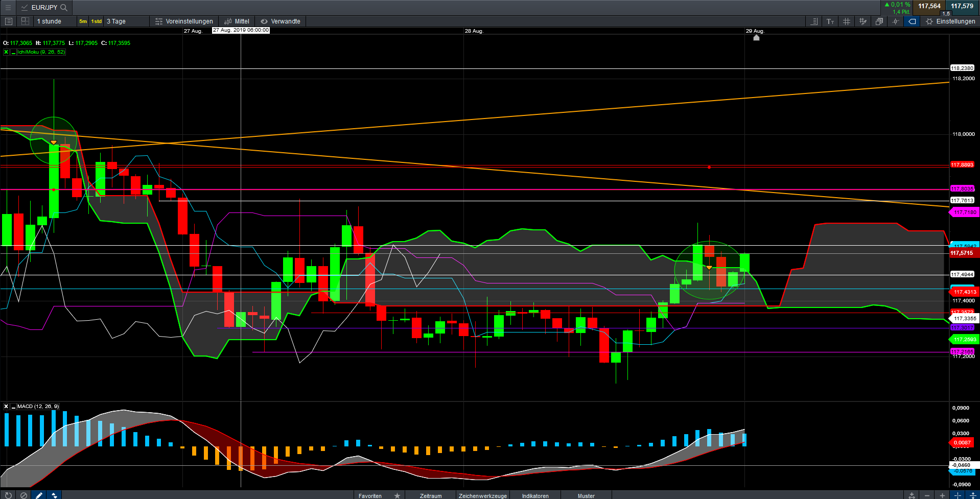The image size is (980, 499).
Task: Toggle the highlighted price label tag button
Action: tap(912, 21)
